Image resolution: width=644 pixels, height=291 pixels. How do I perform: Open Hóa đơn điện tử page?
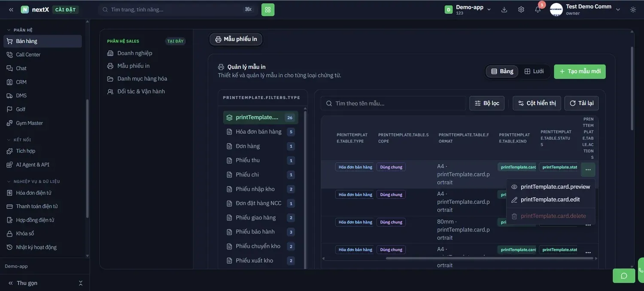[x=43, y=193]
